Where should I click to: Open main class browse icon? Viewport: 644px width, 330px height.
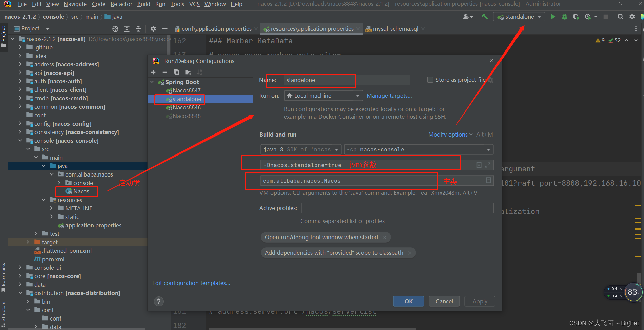pyautogui.click(x=488, y=181)
